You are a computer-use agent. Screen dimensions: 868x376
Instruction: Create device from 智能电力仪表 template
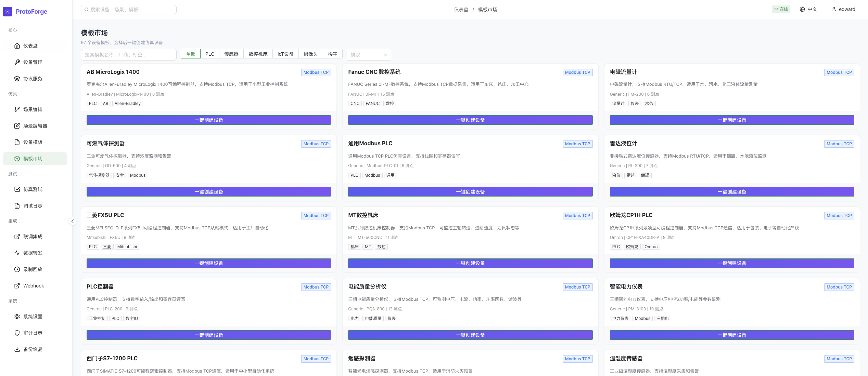pos(732,335)
